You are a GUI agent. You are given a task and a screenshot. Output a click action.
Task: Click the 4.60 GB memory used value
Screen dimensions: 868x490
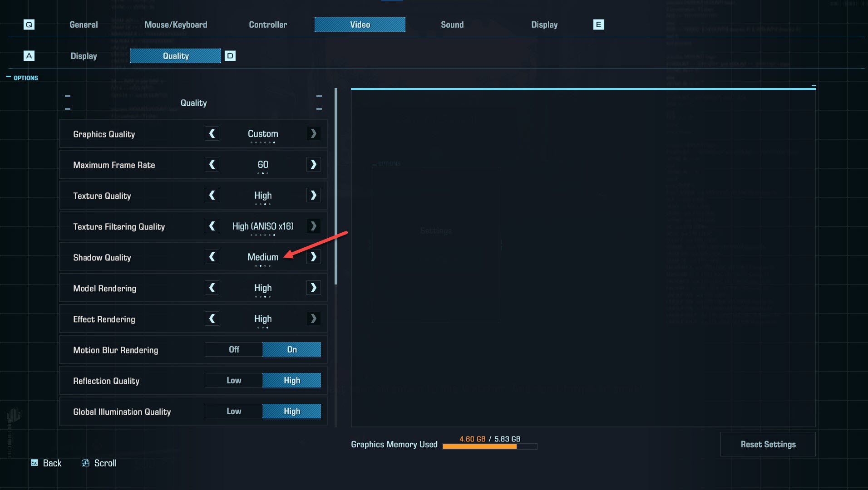tap(472, 439)
